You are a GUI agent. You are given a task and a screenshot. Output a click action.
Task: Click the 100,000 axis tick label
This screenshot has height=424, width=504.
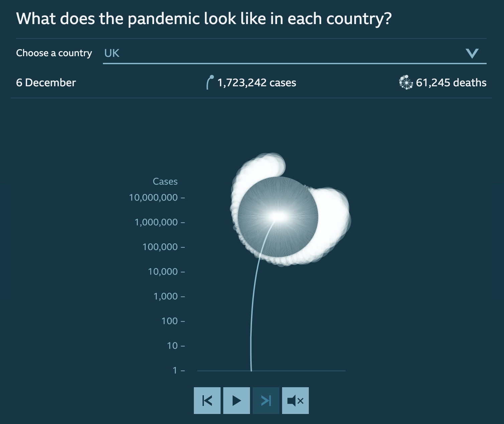tap(160, 247)
